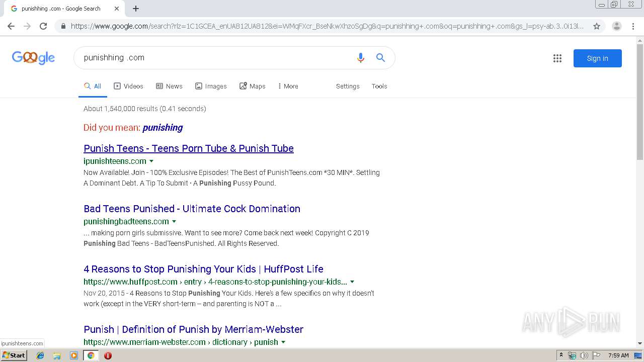The image size is (644, 362).
Task: Expand dropdown next to huffpost.com URL
Action: [352, 282]
